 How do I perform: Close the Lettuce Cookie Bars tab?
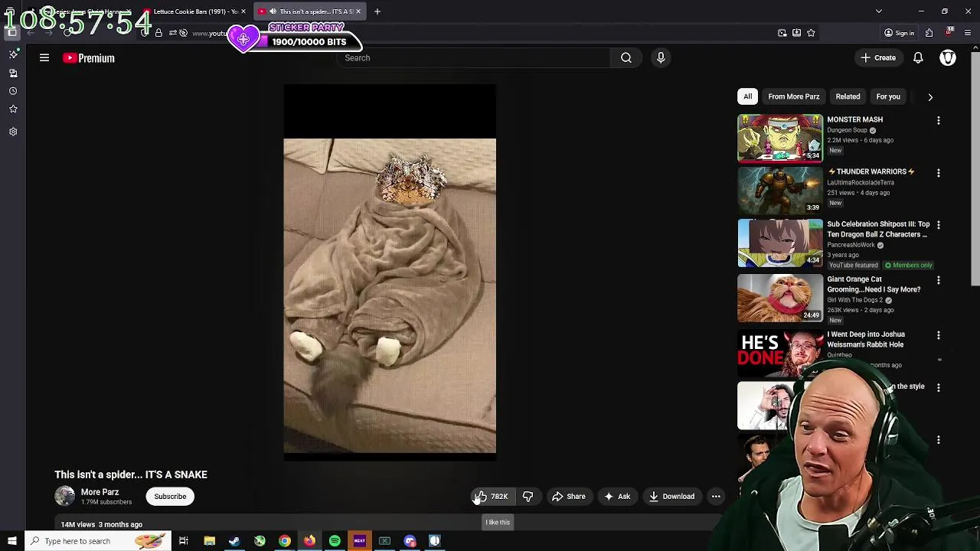click(x=243, y=11)
